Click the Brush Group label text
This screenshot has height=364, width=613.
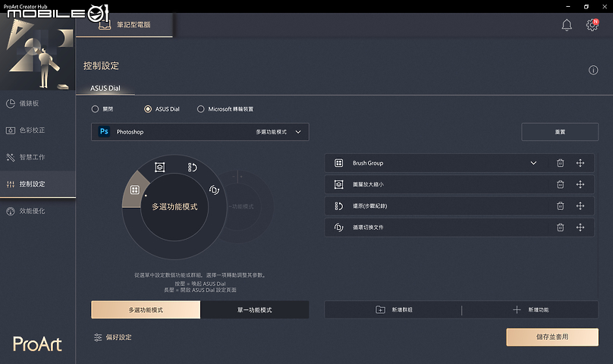coord(368,163)
